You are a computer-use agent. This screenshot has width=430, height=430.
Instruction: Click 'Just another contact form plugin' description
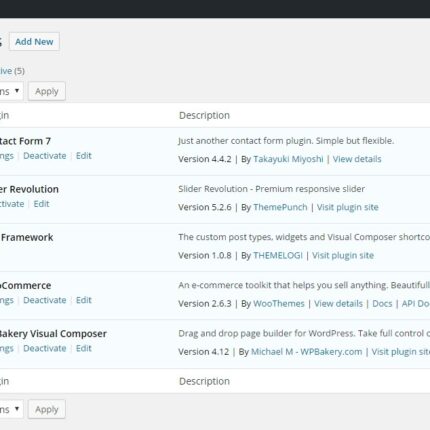point(286,141)
